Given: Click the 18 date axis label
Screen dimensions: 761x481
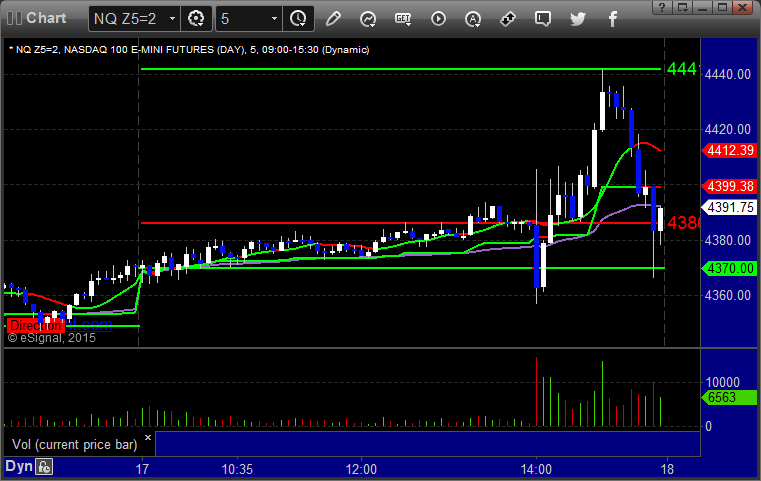Looking at the screenshot, I should 667,469.
